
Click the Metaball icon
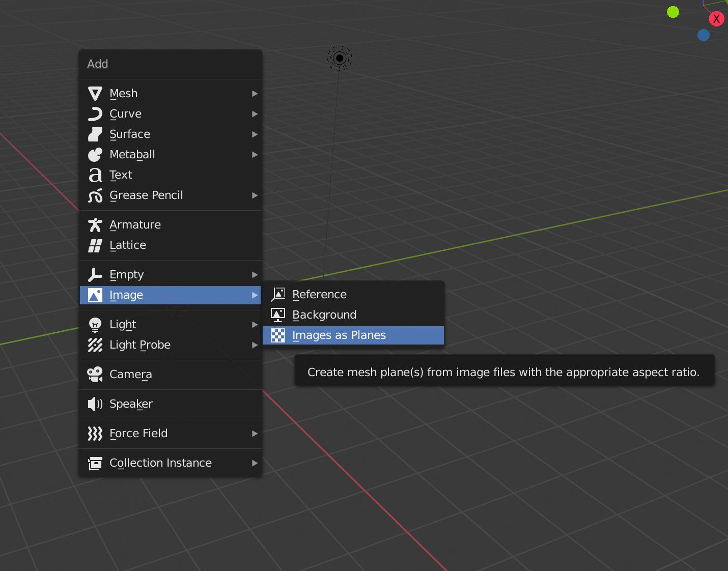pyautogui.click(x=95, y=154)
